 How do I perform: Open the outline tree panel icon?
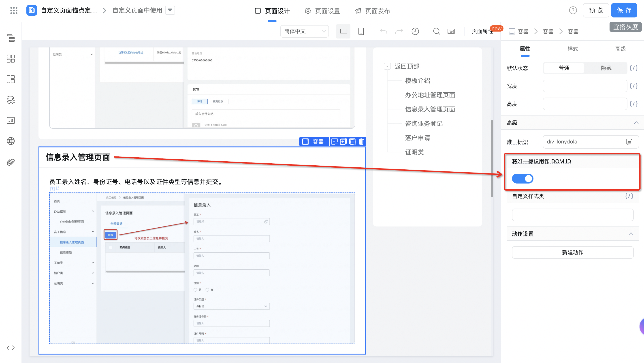[x=11, y=38]
